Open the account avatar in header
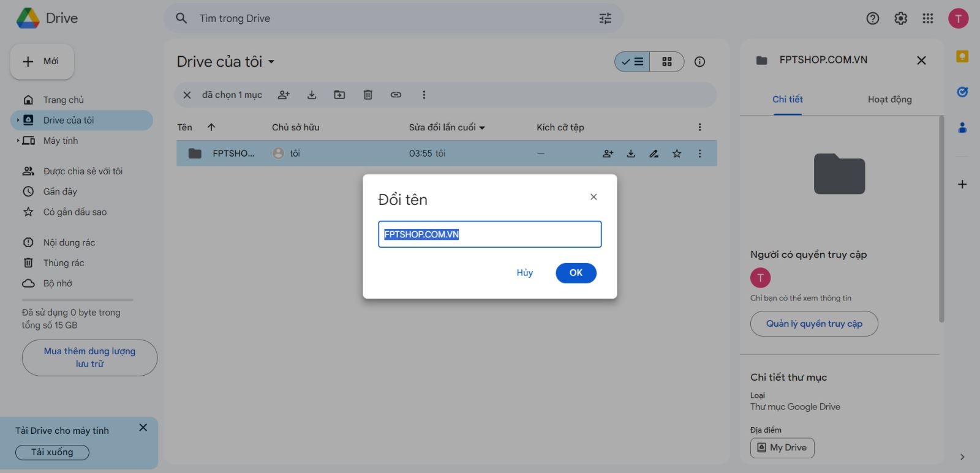The width and height of the screenshot is (980, 473). (959, 18)
